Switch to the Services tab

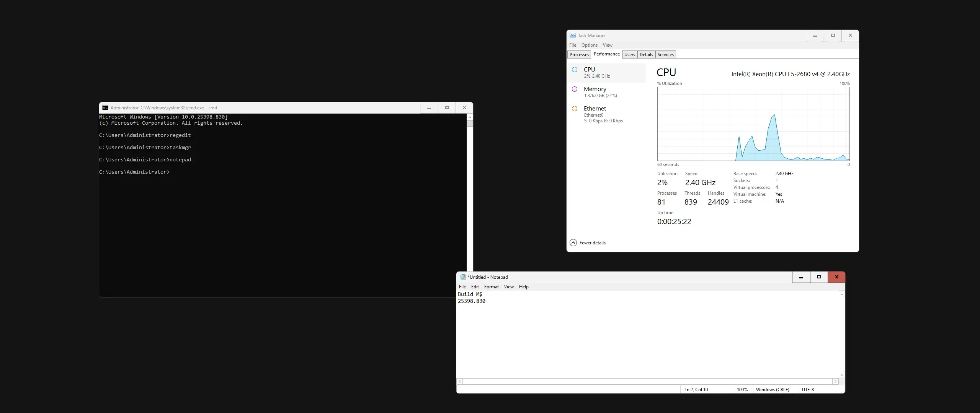[665, 55]
